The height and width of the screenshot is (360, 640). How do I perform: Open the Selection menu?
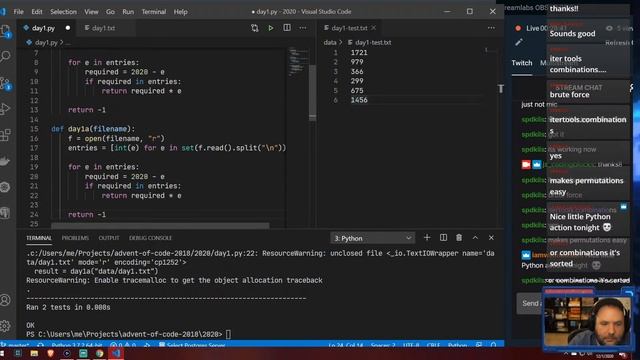(x=63, y=12)
